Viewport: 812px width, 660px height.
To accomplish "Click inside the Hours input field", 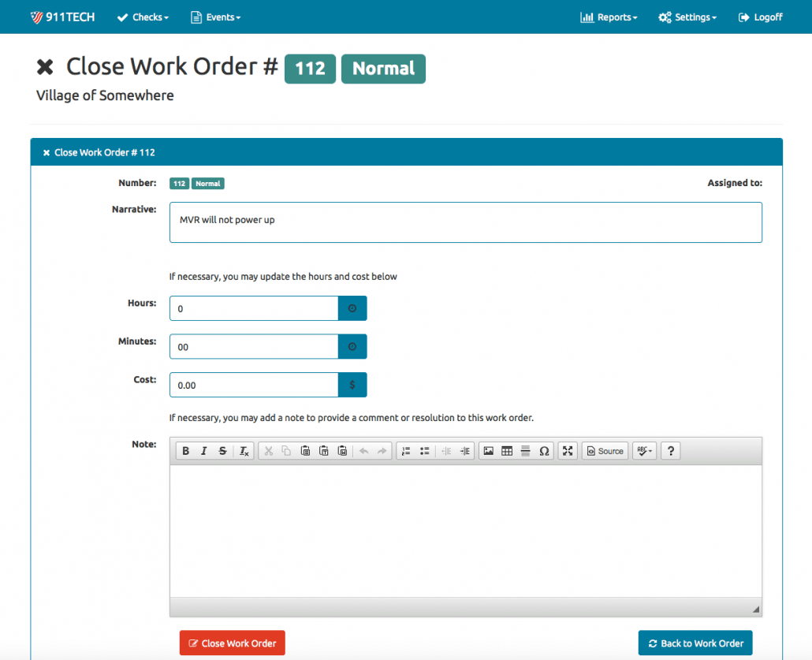I will pos(252,308).
